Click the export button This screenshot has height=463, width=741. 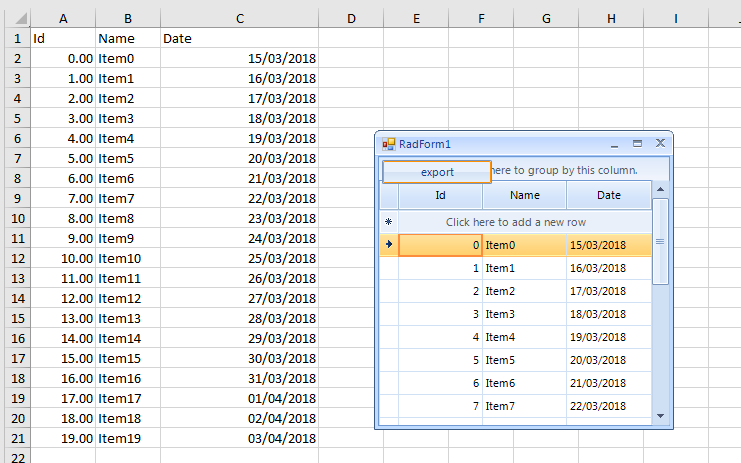tap(437, 172)
